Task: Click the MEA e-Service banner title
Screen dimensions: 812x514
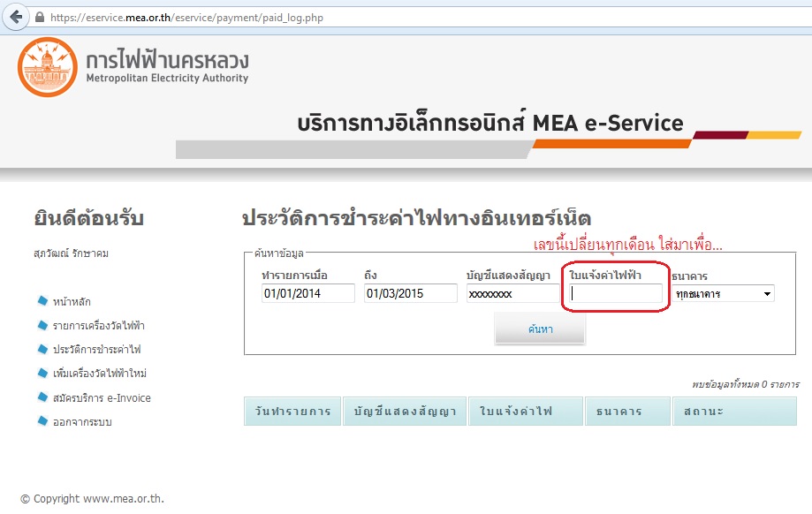Action: coord(489,123)
